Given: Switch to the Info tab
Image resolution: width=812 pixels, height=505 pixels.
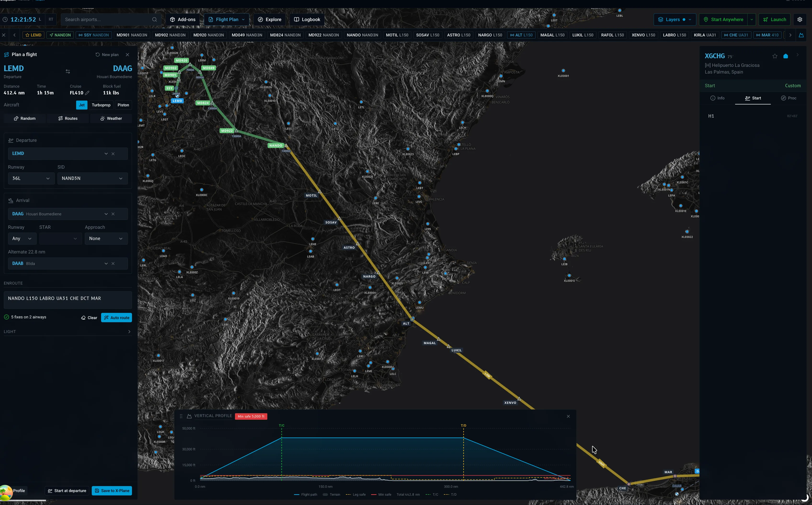Looking at the screenshot, I should (717, 98).
